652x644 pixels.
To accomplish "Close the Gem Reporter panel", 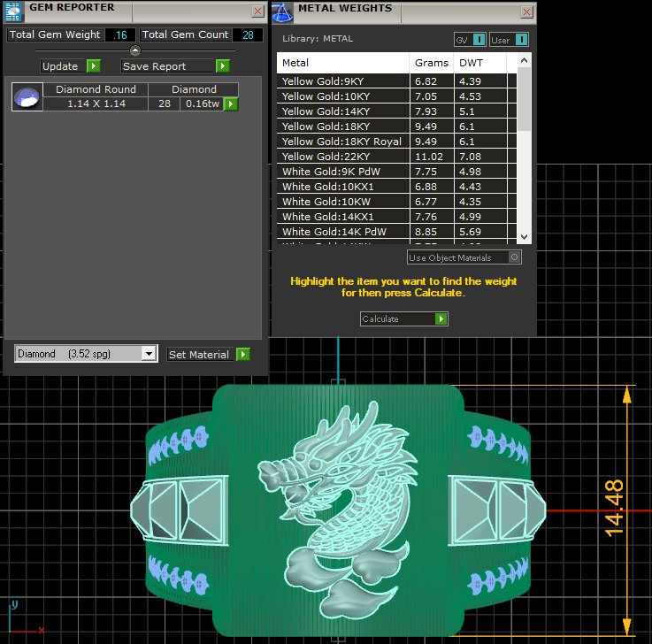I will click(x=257, y=11).
